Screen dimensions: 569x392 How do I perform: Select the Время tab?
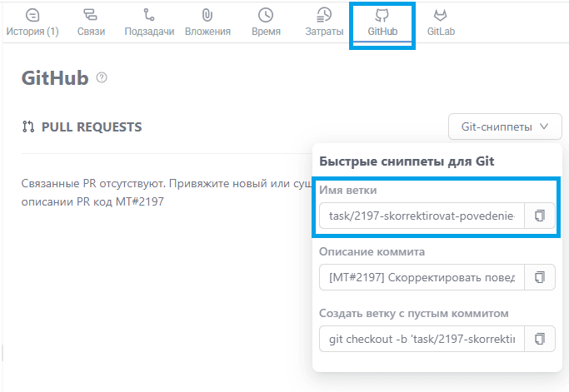(266, 22)
